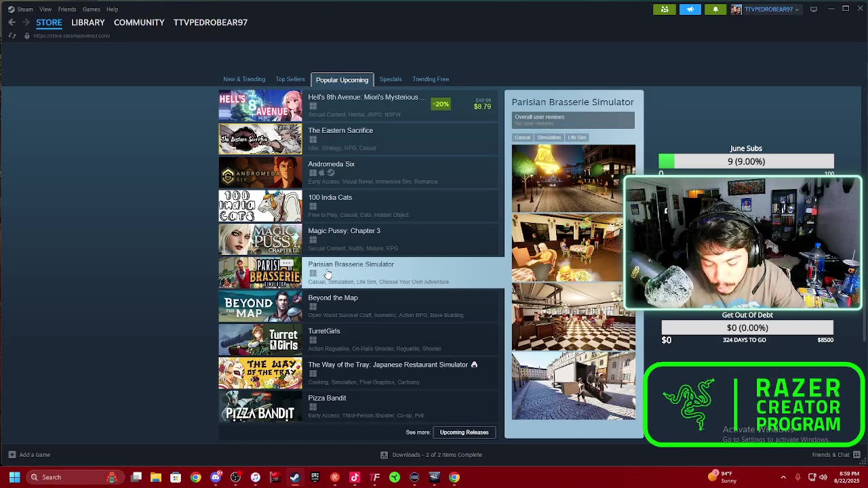Open the first Google Chrome taskbar icon
868x488 pixels.
point(195,477)
